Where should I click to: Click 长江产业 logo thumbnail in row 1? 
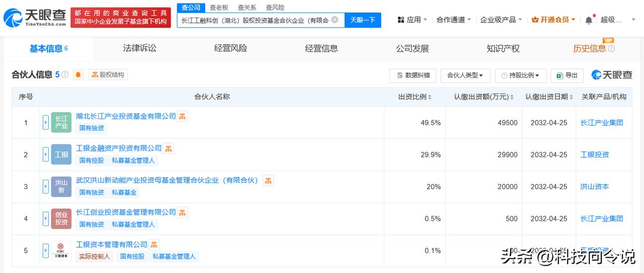(61, 122)
